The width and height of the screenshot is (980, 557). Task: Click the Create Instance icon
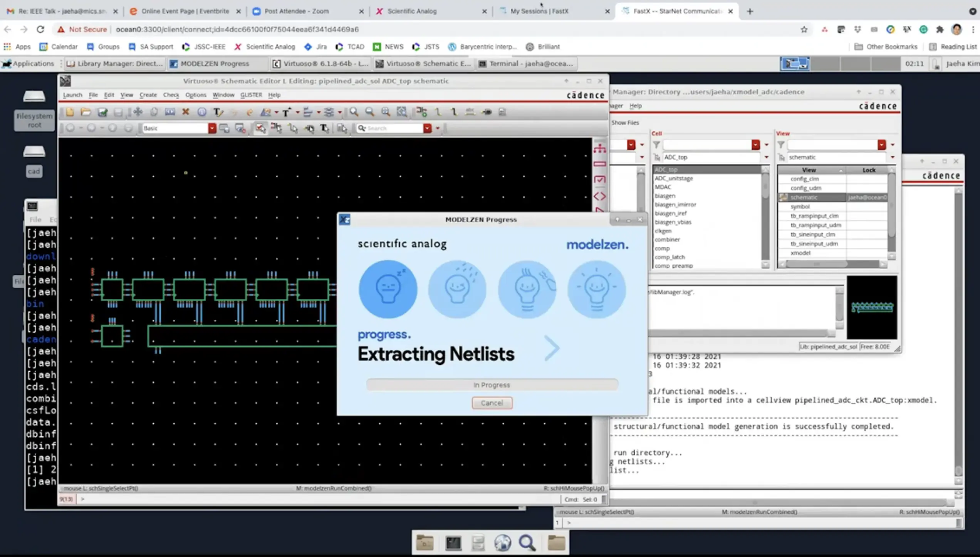click(421, 112)
